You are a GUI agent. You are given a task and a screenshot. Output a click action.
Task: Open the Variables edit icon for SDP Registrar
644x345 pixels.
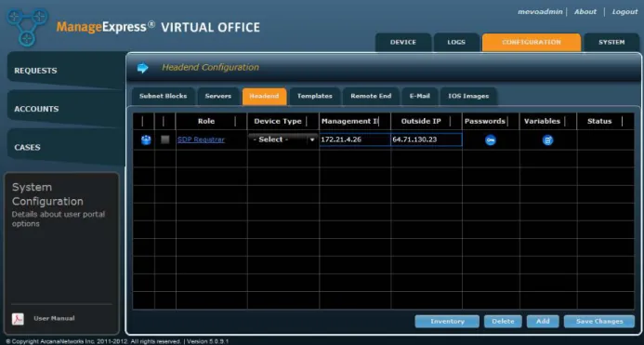coord(547,140)
